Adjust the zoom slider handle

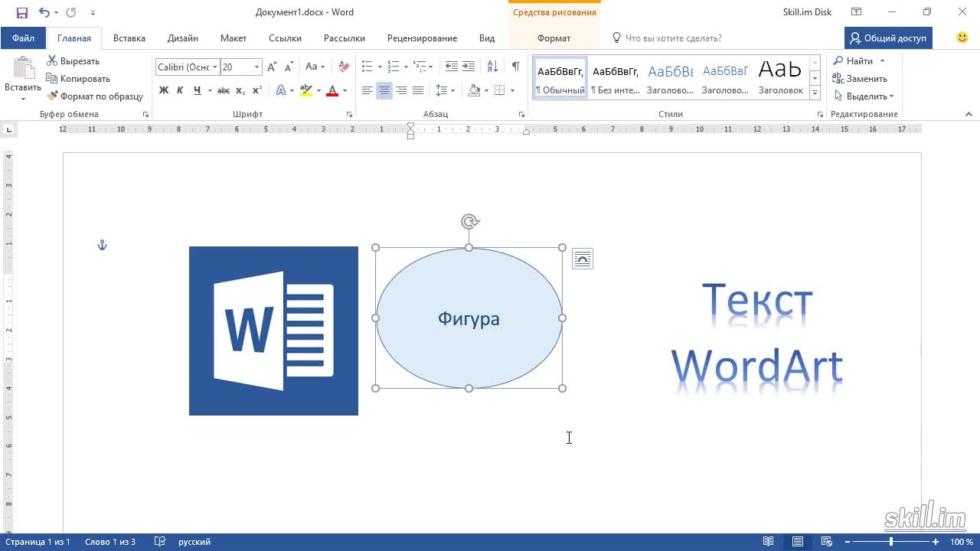point(890,542)
